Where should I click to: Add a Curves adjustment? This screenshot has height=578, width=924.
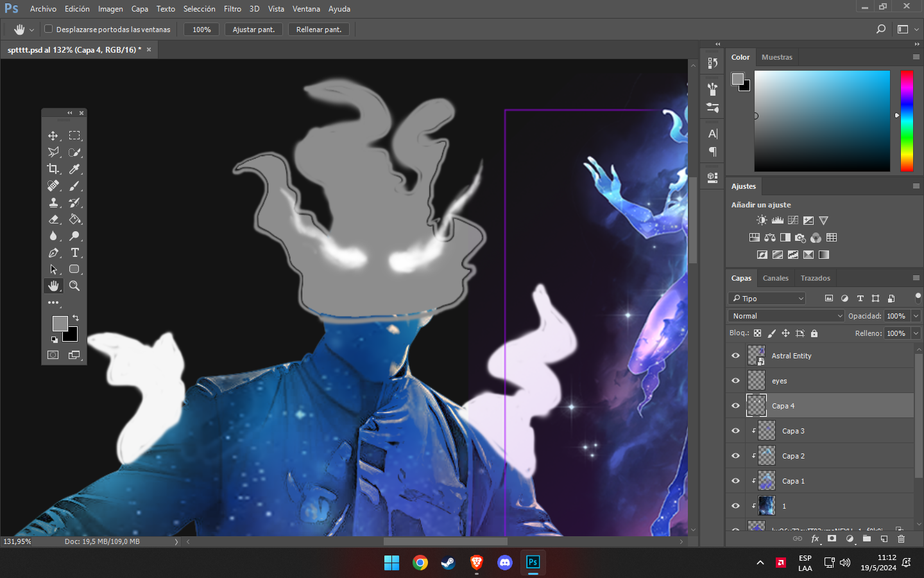coord(793,220)
